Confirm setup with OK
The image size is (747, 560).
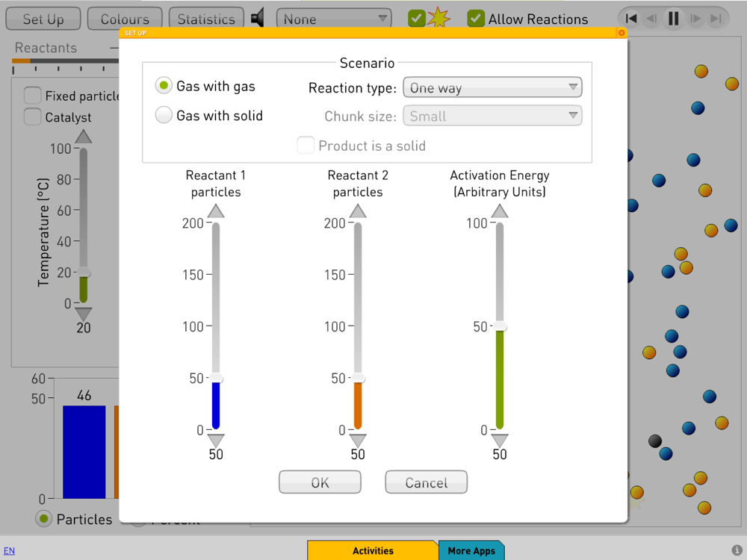[320, 482]
